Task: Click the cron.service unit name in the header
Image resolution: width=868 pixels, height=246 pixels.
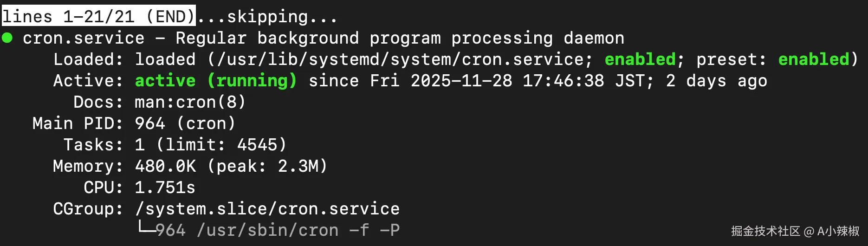Action: (x=84, y=38)
